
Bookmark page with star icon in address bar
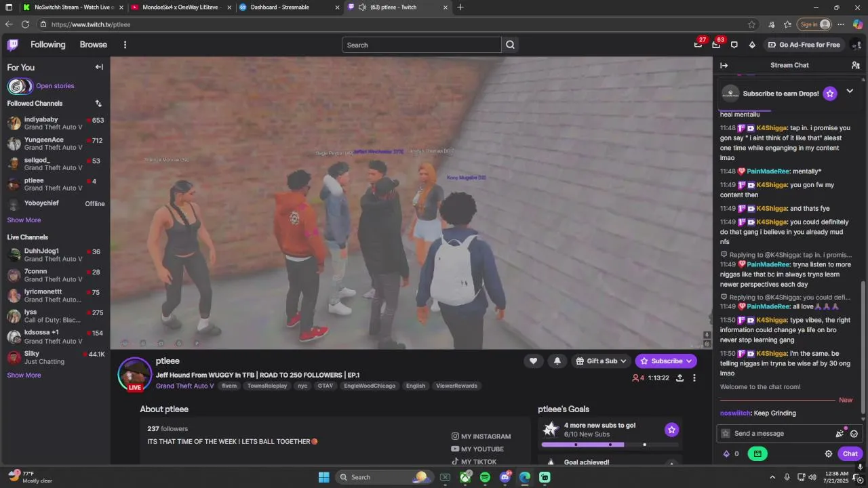(x=751, y=24)
